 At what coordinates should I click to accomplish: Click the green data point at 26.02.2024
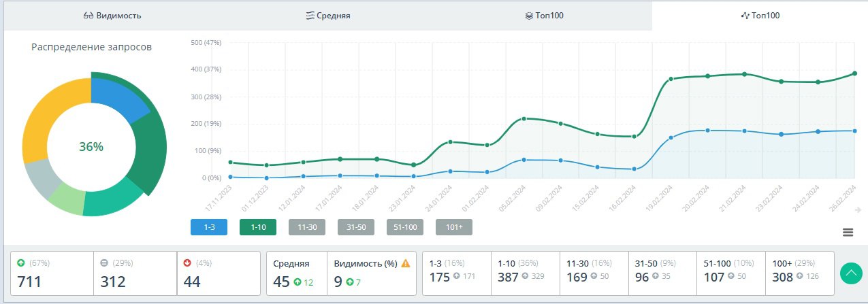pos(854,73)
